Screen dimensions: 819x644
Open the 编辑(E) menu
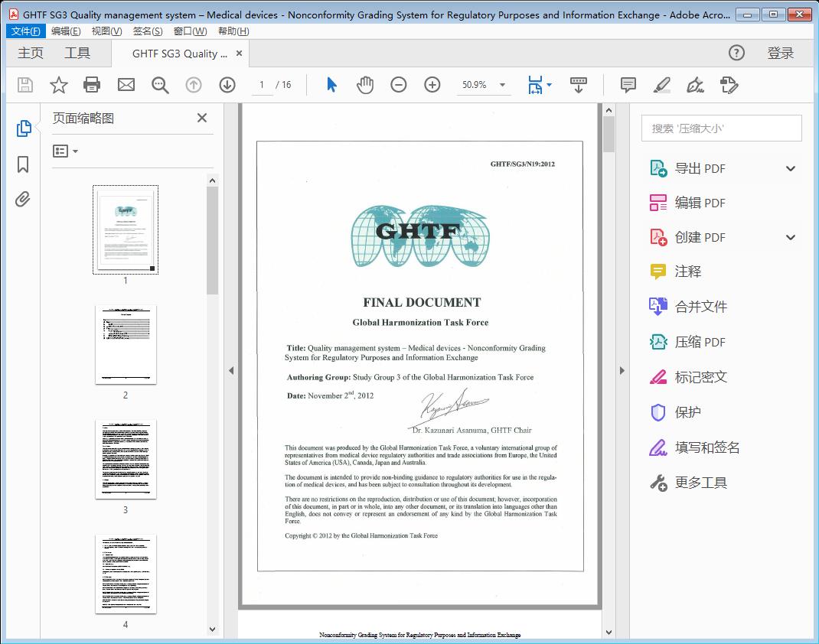pyautogui.click(x=66, y=31)
